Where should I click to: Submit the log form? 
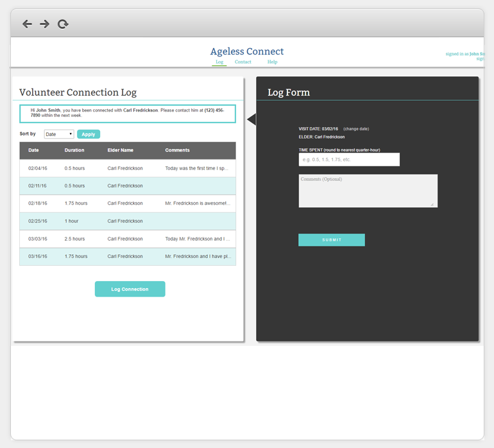click(331, 240)
